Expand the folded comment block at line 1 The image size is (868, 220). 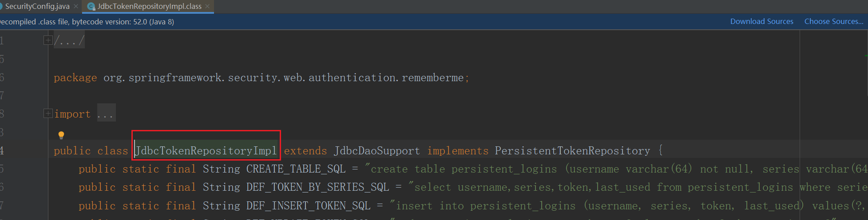(x=48, y=40)
